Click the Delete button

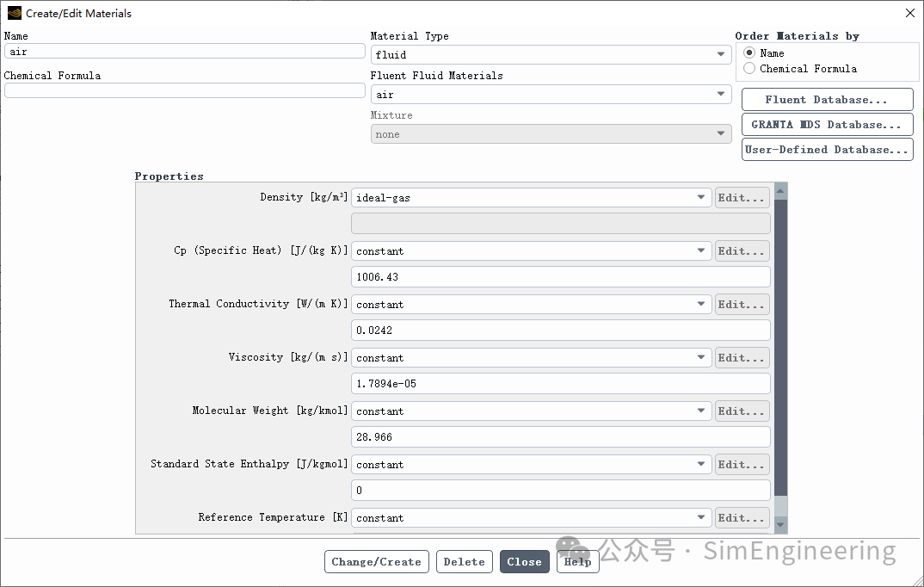pyautogui.click(x=465, y=562)
